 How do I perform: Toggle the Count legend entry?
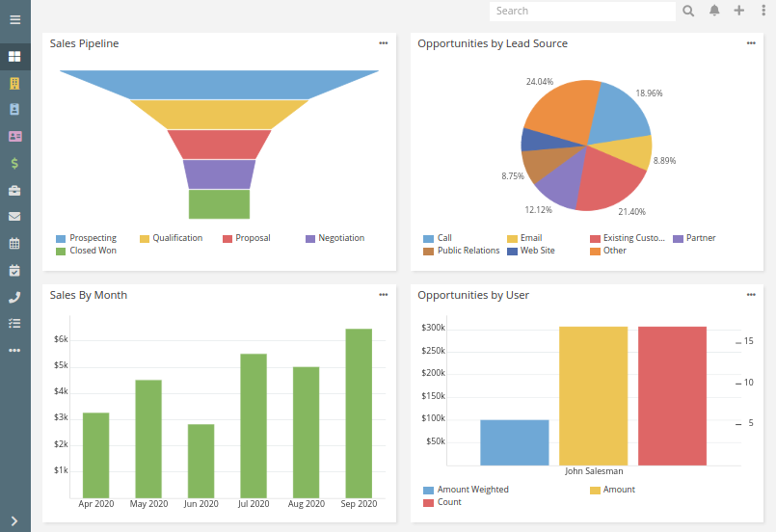click(442, 502)
